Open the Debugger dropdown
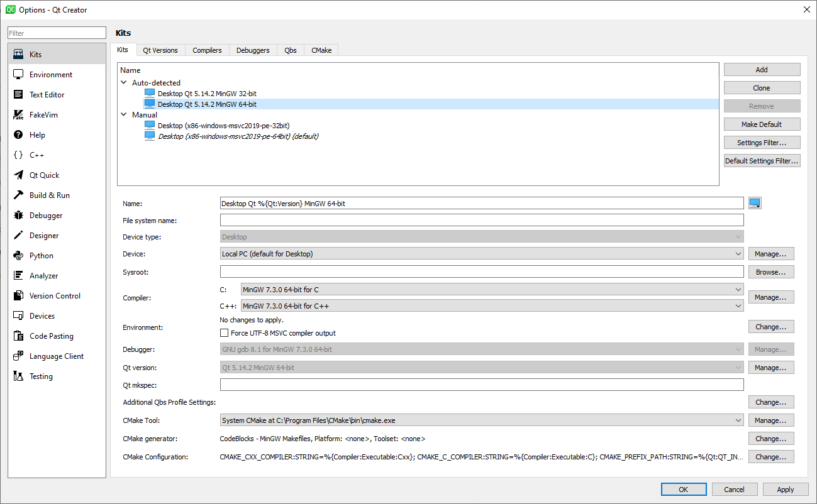 tap(482, 349)
